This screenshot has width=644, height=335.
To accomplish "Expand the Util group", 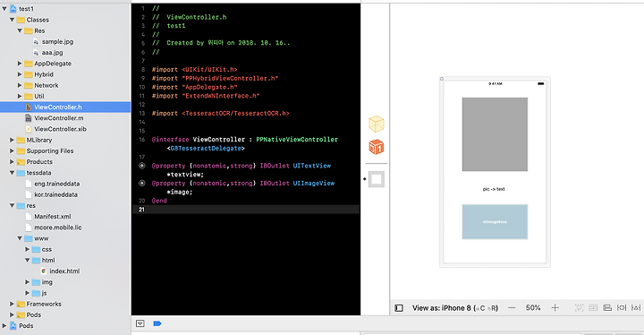I will (20, 97).
